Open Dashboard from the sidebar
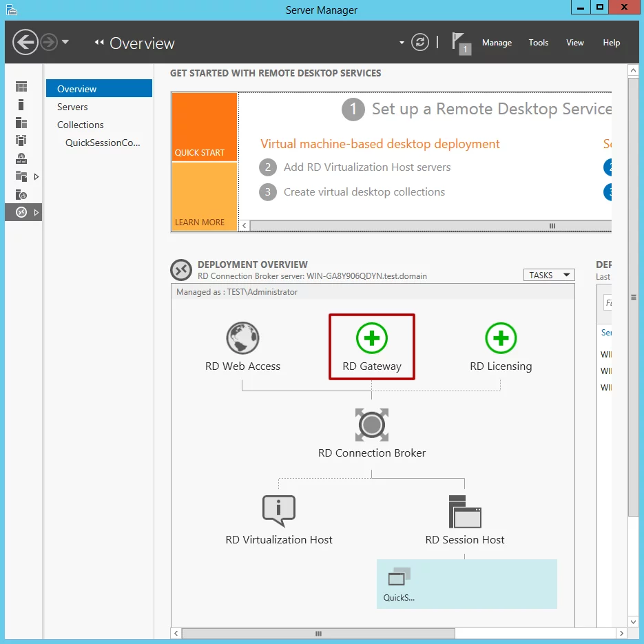The height and width of the screenshot is (644, 644). point(21,87)
